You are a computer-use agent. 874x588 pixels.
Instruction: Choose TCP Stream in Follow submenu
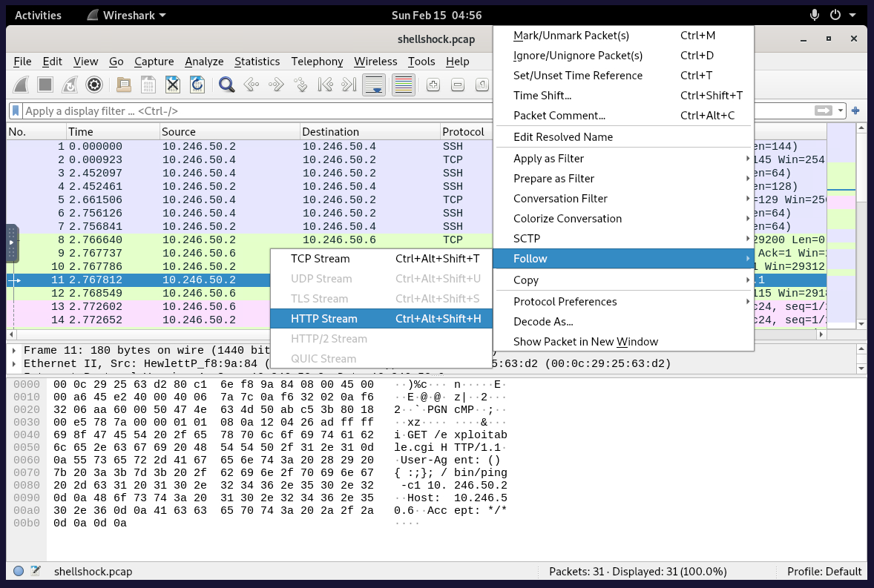320,259
